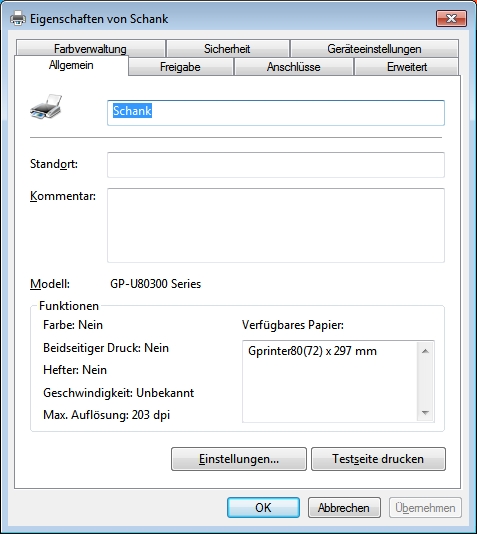
Task: Click the paper list scroll down arrow
Action: click(425, 412)
